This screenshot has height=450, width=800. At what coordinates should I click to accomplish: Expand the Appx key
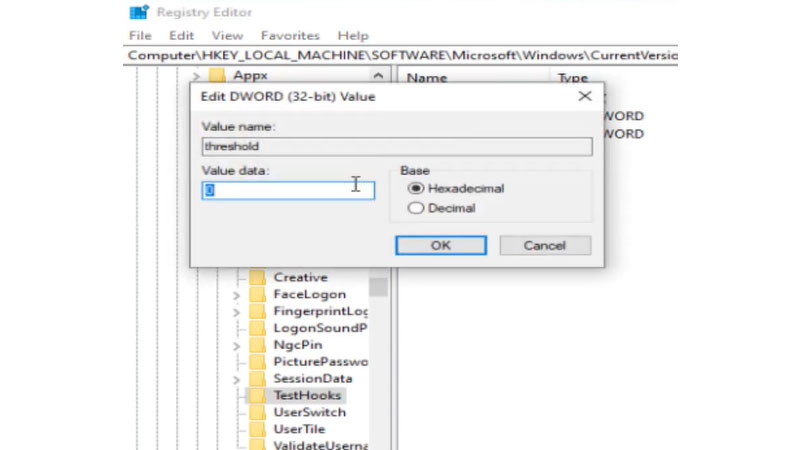tap(196, 76)
